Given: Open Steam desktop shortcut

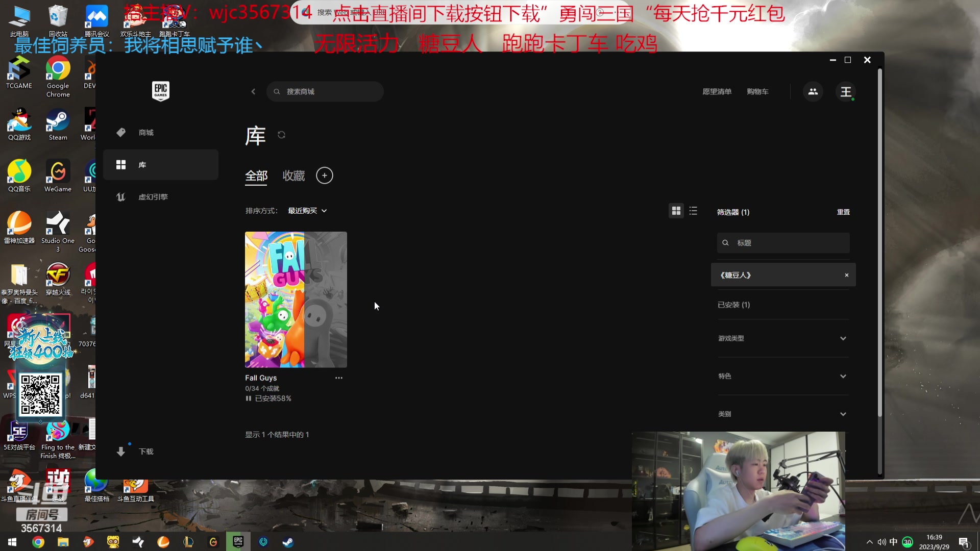Looking at the screenshot, I should coord(58,124).
